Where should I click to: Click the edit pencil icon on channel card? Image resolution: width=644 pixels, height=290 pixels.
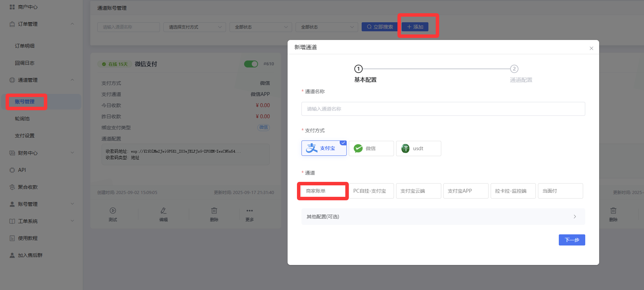click(x=163, y=211)
